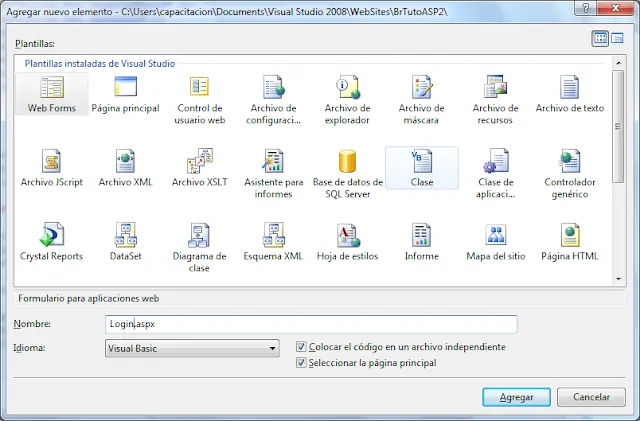Toggle Colocar el código en un archivo independiente

pyautogui.click(x=301, y=347)
